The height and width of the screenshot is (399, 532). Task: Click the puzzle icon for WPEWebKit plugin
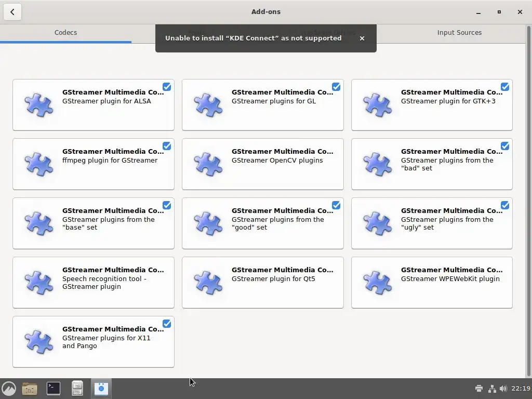(x=378, y=283)
